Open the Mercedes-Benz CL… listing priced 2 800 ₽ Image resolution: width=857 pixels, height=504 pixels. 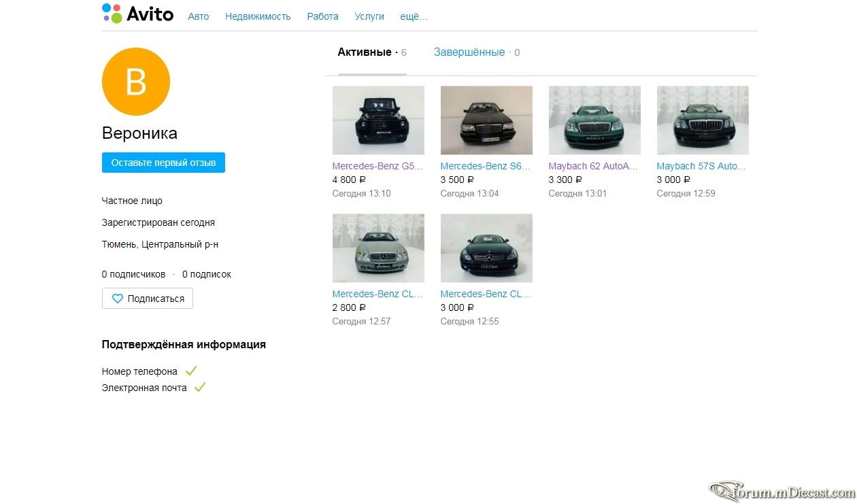377,294
